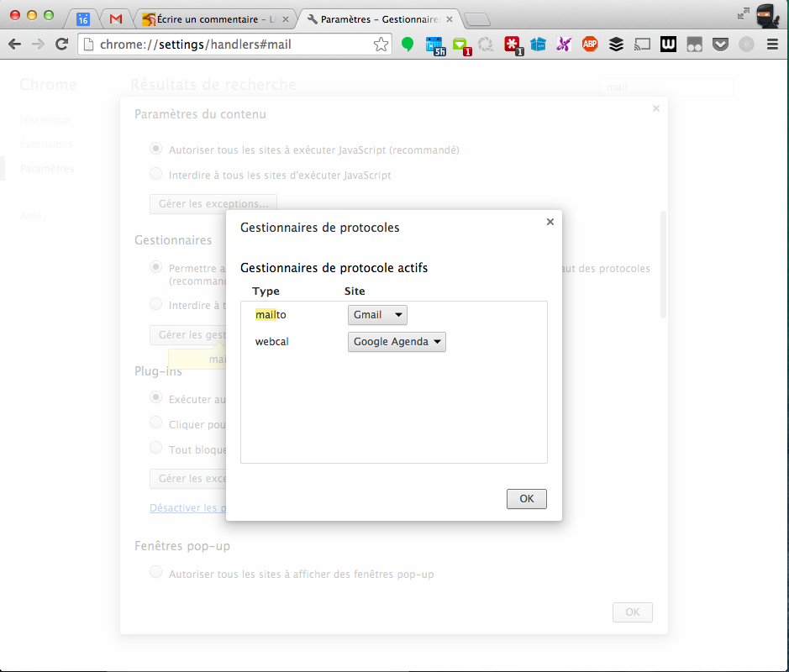Click the Gestionnaires de protocole actifs heading
This screenshot has height=672, width=789.
[x=334, y=268]
